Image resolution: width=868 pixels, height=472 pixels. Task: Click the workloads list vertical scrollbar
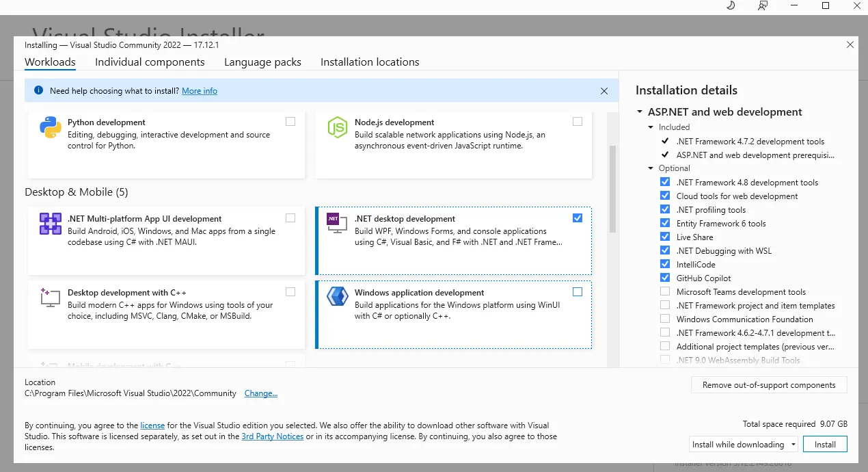(x=613, y=189)
